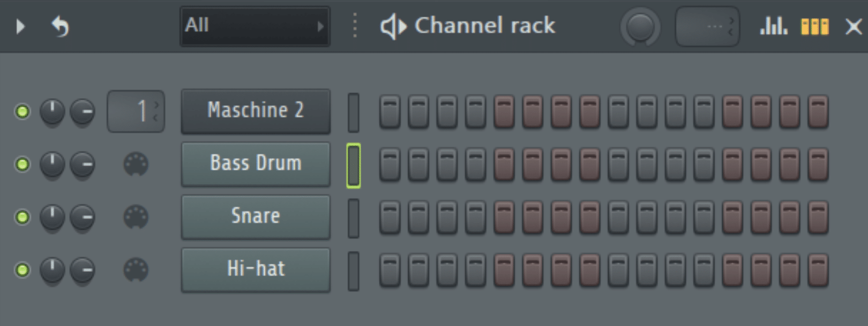Viewport: 868px width, 326px height.
Task: Mute the Hi-hat channel green light
Action: 23,270
